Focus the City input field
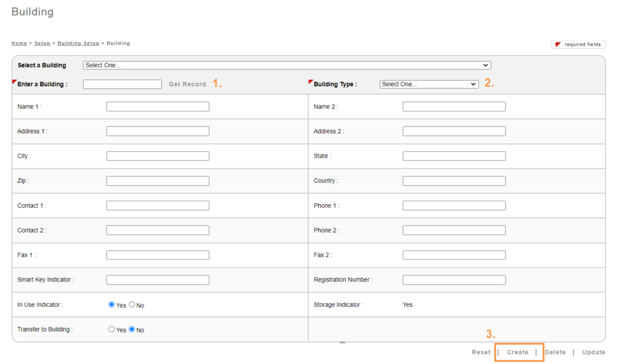The width and height of the screenshot is (617, 364). (158, 156)
